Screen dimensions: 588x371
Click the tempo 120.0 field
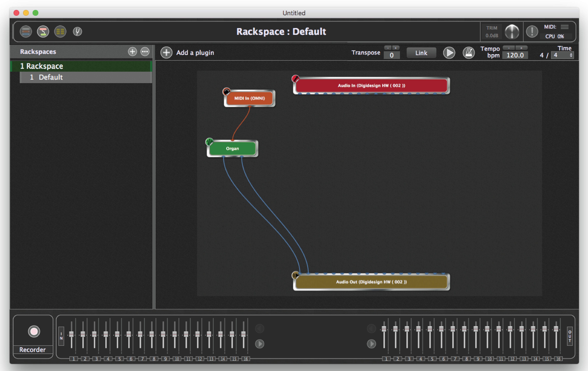(x=515, y=55)
